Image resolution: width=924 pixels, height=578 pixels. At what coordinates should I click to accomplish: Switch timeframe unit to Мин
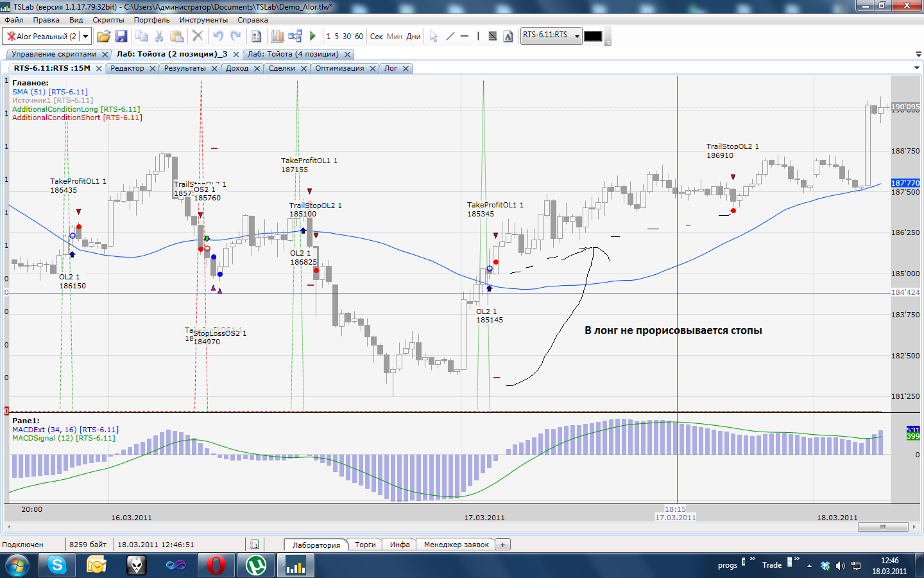click(x=395, y=37)
